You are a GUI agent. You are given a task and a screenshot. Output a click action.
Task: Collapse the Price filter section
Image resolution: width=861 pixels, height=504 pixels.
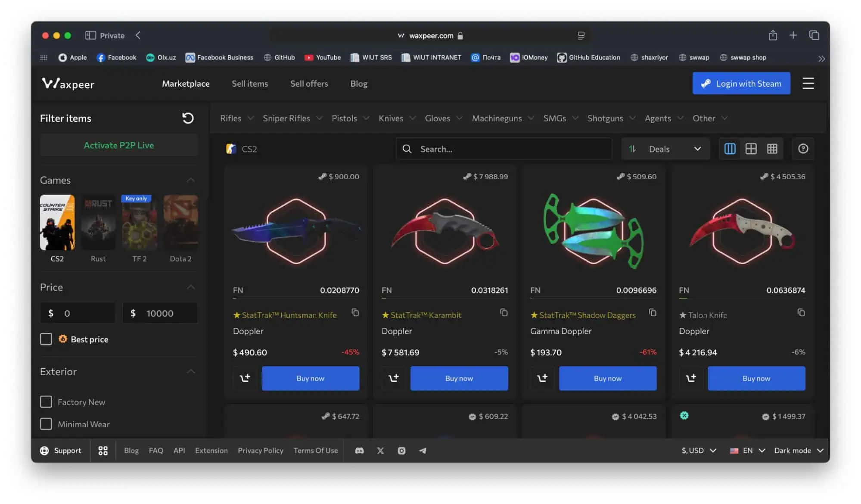pos(191,287)
